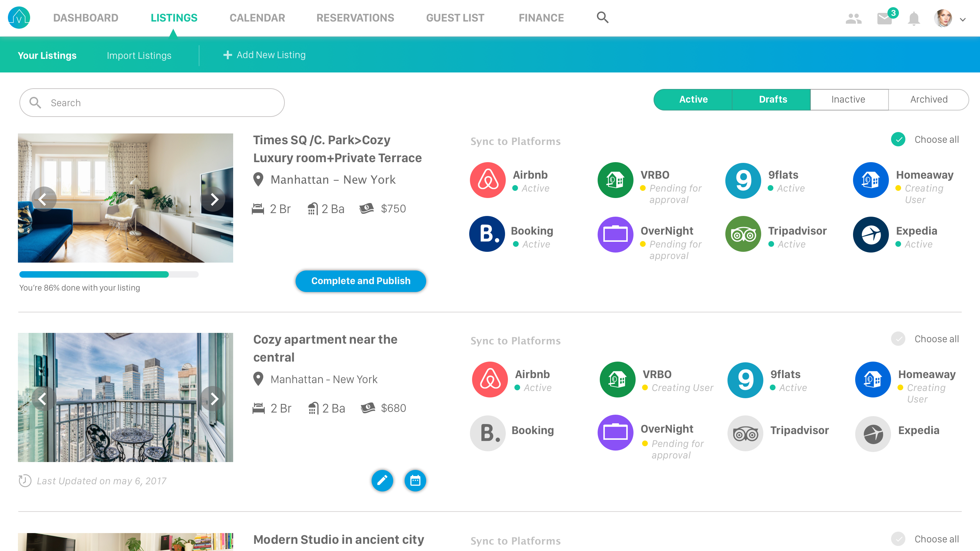
Task: Expand the user profile dropdown arrow
Action: click(x=962, y=20)
